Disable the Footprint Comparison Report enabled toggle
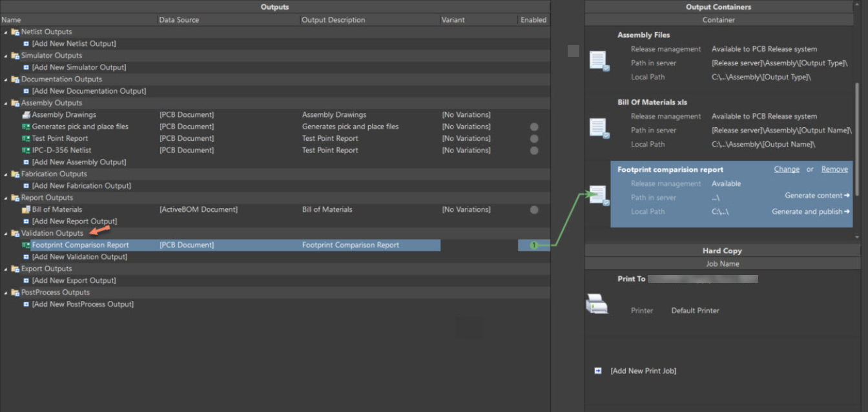This screenshot has height=412, width=868. (534, 245)
